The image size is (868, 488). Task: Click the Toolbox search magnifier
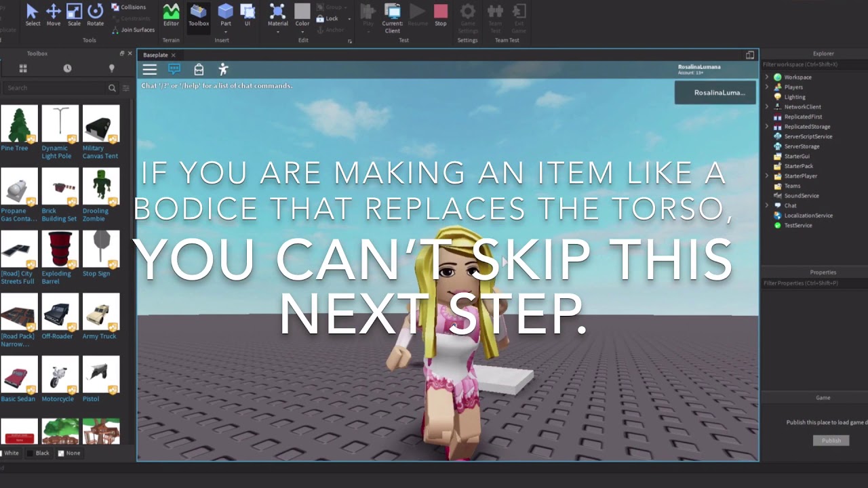112,88
